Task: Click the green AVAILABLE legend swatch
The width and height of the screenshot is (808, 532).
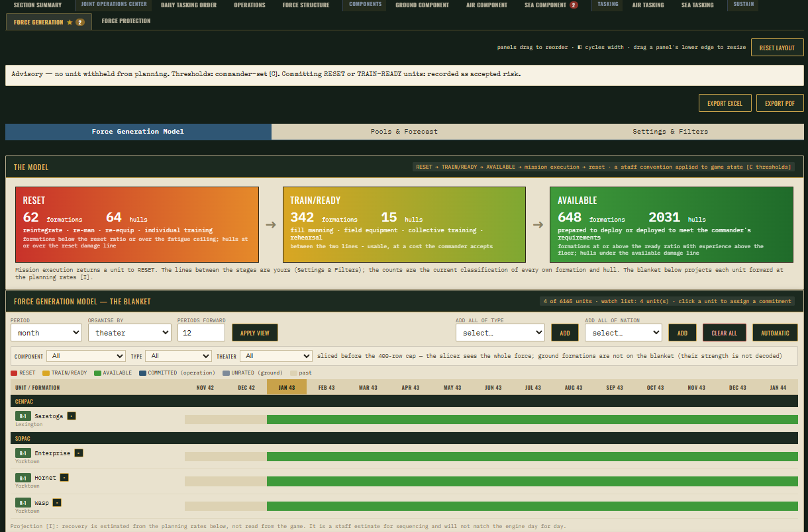Action: pos(97,373)
